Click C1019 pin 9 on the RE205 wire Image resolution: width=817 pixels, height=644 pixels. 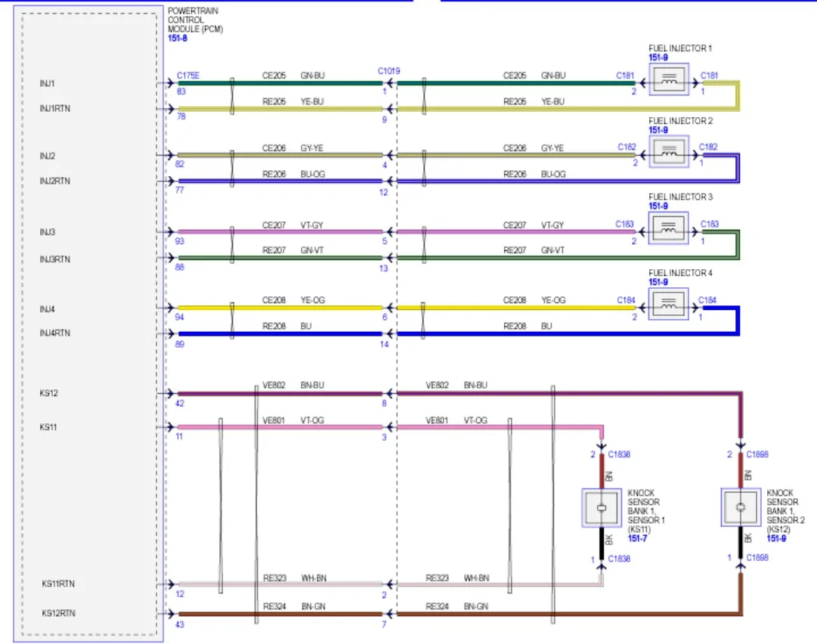385,119
